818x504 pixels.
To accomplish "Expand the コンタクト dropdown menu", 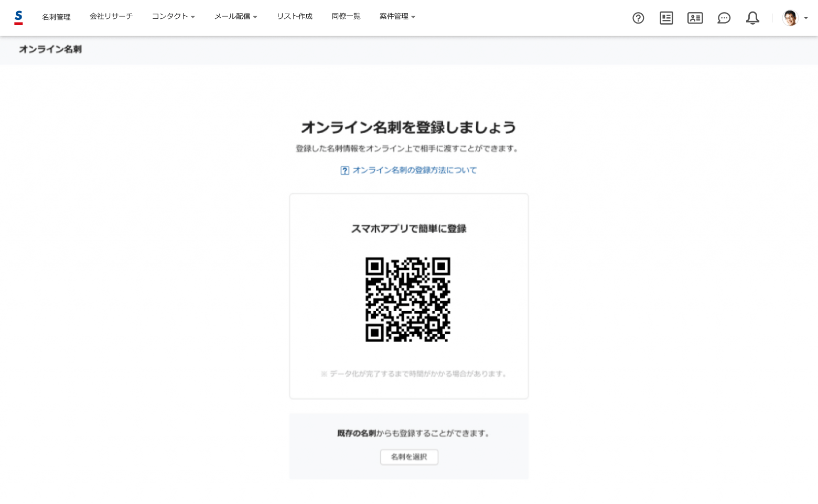I will pos(174,16).
